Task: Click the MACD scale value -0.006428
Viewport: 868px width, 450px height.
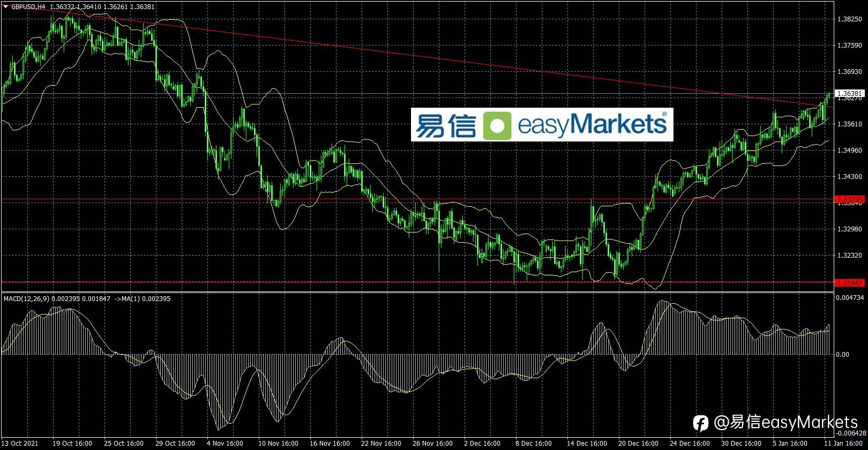Action: point(851,433)
